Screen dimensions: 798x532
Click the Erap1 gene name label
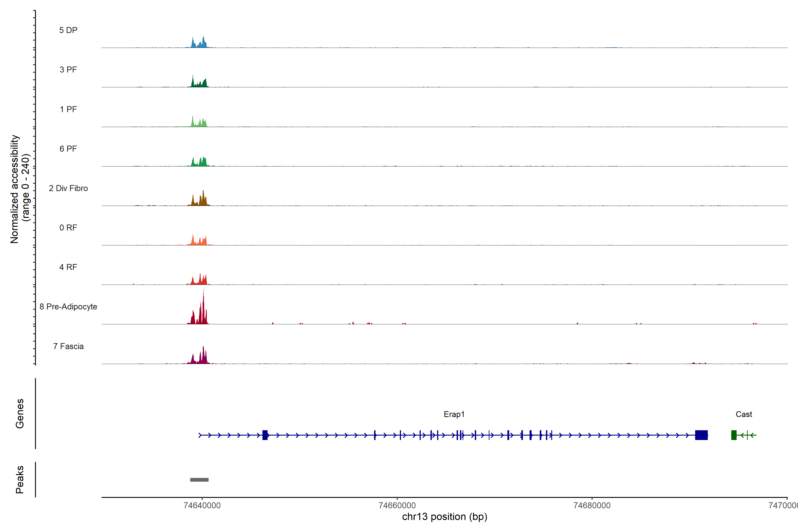tap(454, 414)
